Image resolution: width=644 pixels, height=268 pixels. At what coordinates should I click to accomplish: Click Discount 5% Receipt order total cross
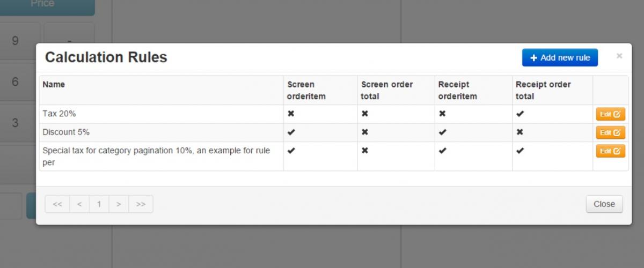519,132
